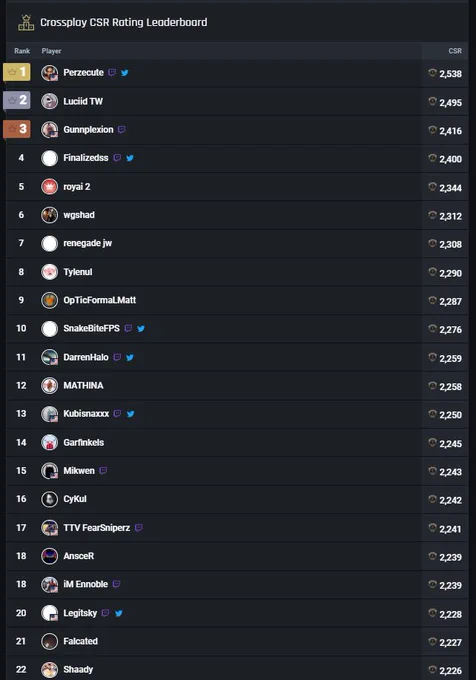Open Luciid TW's player profile
Screen dimensions: 476x680
click(83, 101)
